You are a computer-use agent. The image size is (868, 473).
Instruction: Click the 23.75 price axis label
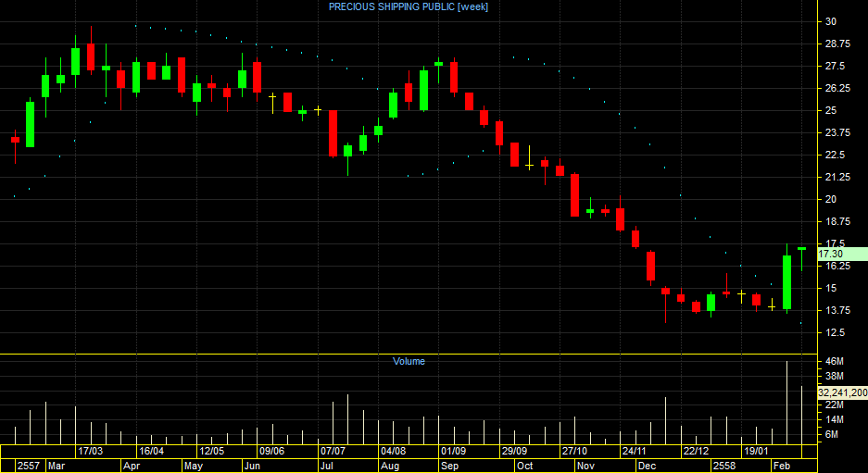(x=837, y=132)
